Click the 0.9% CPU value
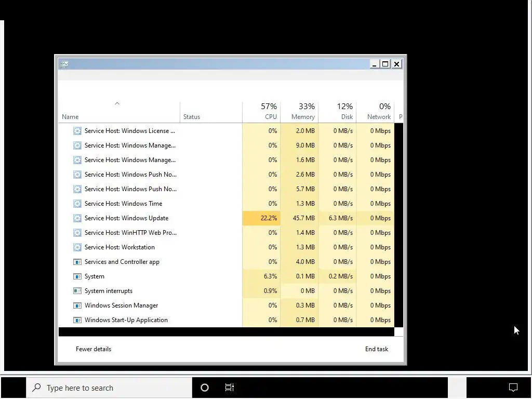532x399 pixels. coord(270,291)
